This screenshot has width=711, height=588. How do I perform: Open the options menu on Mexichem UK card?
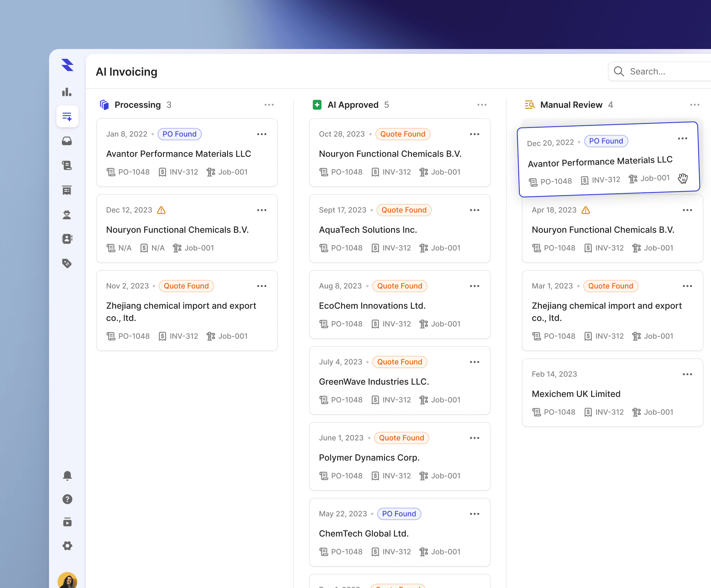tap(687, 374)
